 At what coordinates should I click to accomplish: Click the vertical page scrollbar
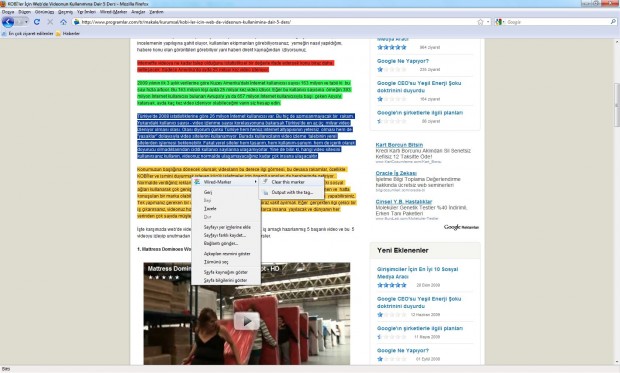(616, 202)
